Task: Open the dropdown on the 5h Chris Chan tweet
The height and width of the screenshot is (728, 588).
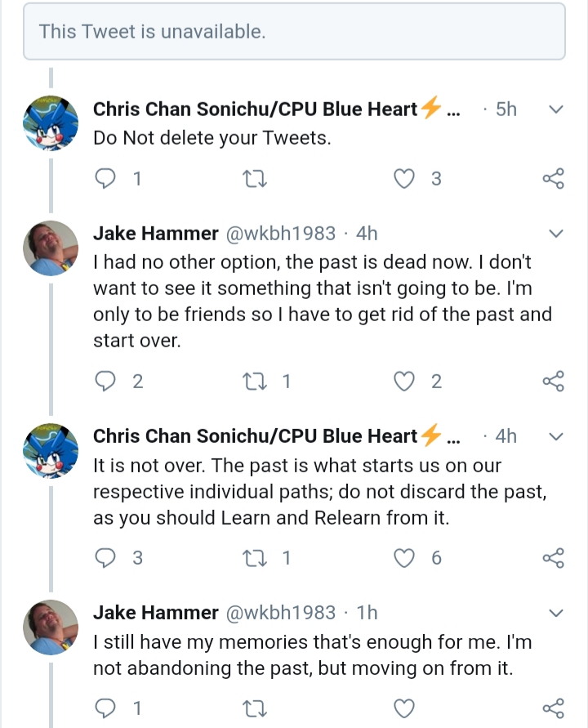Action: pyautogui.click(x=555, y=109)
